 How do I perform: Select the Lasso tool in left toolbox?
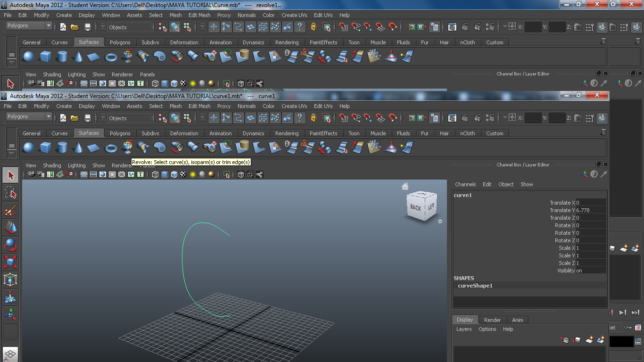click(x=10, y=193)
